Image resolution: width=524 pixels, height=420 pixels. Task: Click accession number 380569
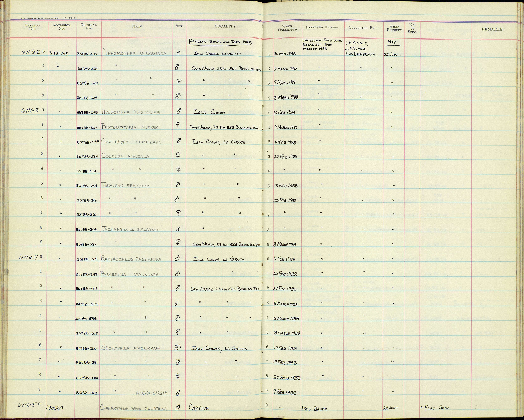coord(55,408)
